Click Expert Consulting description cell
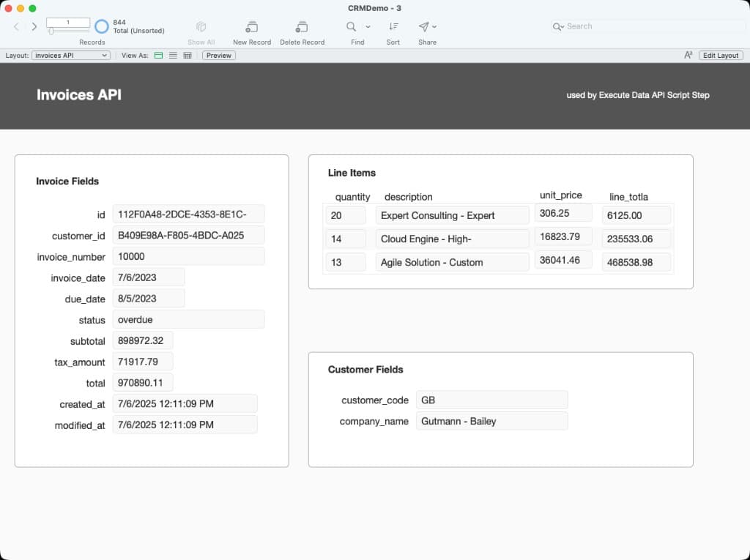The height and width of the screenshot is (560, 750). pos(453,215)
